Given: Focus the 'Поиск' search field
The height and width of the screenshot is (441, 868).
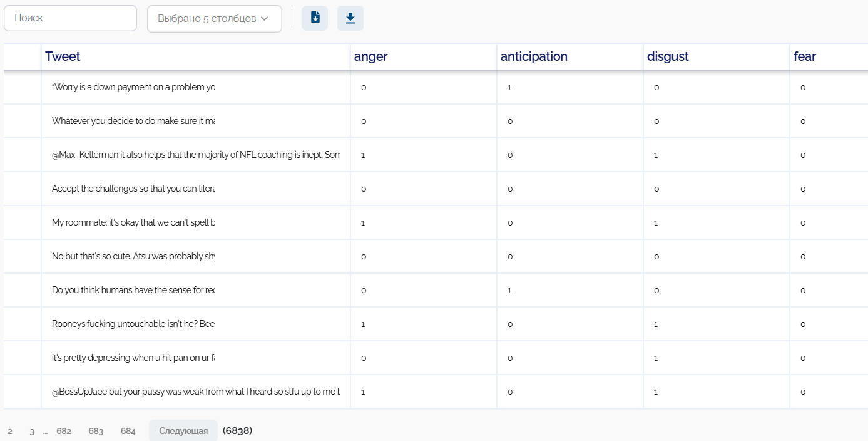Looking at the screenshot, I should point(70,18).
